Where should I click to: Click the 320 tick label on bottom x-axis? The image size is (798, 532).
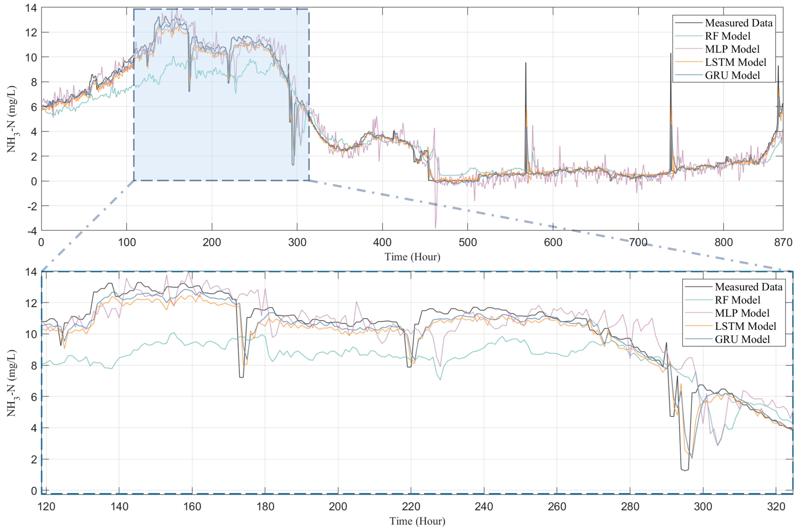coord(776,507)
